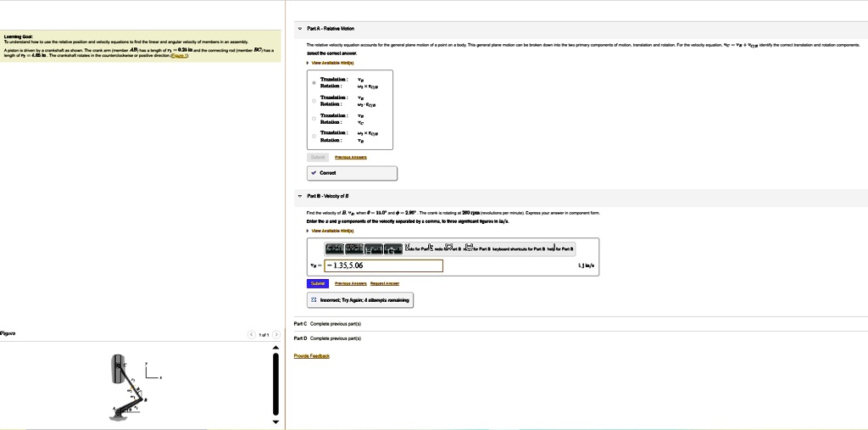Click the fourth dark toolbar button in Part B

pyautogui.click(x=393, y=249)
